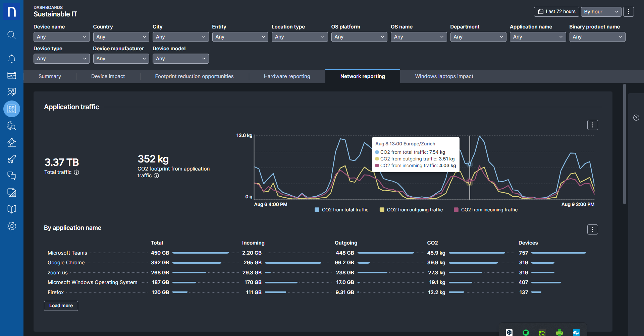
Task: Open the By hour dropdown
Action: point(601,12)
